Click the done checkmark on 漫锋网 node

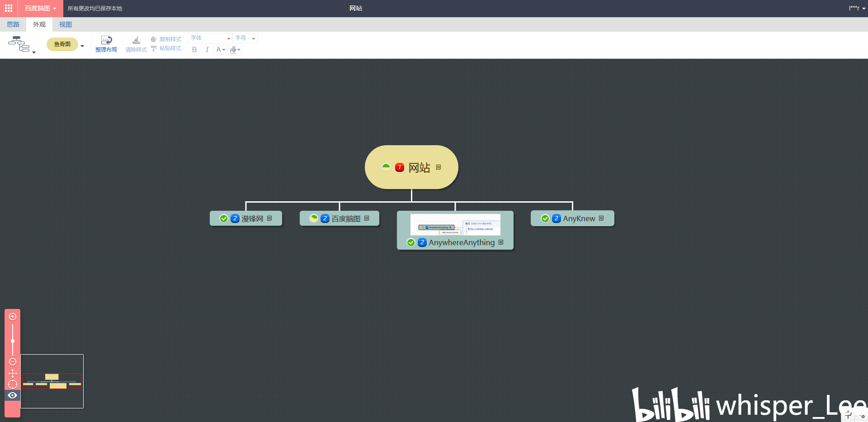coord(224,218)
